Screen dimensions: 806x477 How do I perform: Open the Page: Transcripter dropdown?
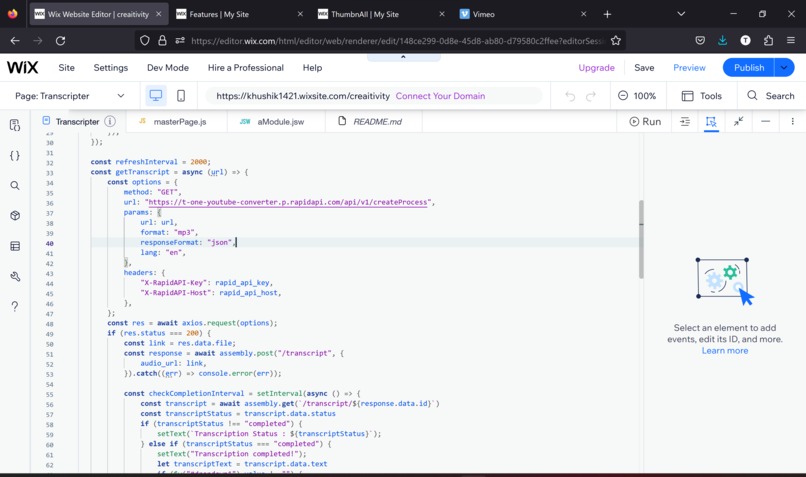[69, 96]
